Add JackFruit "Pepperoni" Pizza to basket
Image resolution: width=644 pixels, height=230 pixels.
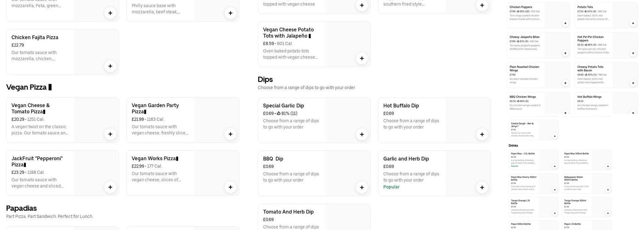110,187
